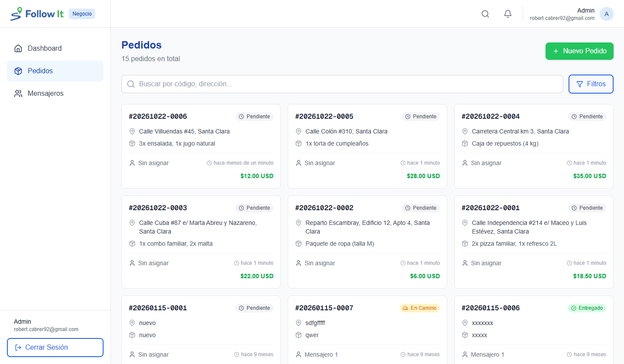624x364 pixels.
Task: Click the Follow It logo
Action: [37, 14]
